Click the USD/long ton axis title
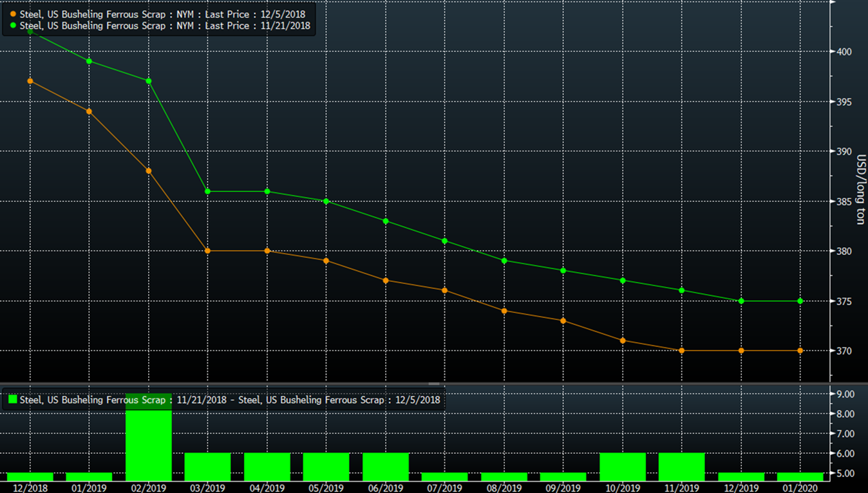This screenshot has height=493, width=868. (x=860, y=190)
